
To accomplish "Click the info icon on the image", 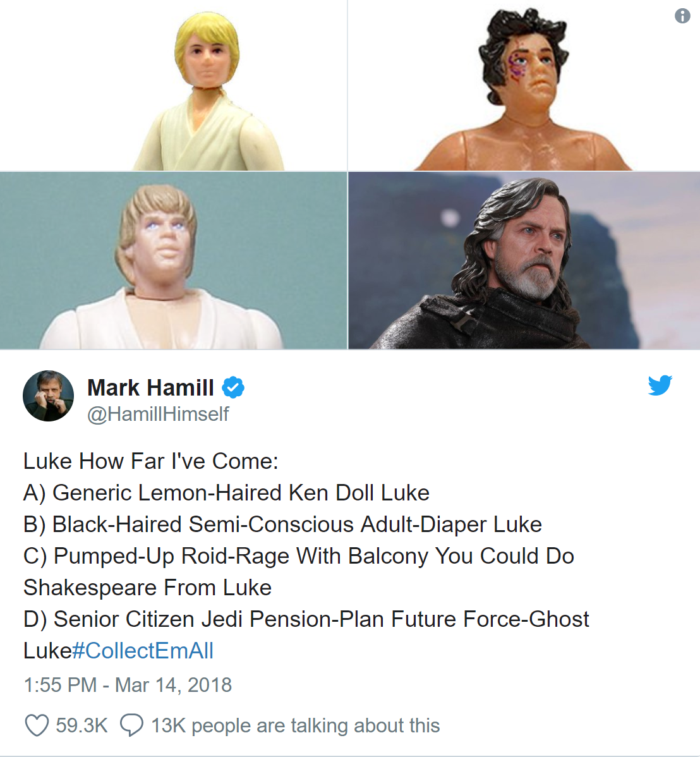I will click(x=682, y=16).
